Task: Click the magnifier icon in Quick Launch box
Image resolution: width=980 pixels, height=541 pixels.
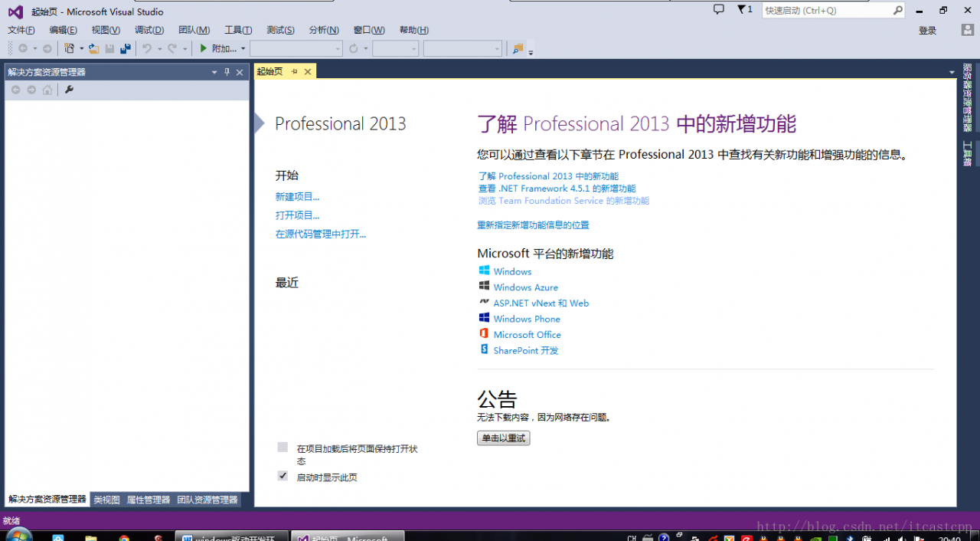Action: 897,11
